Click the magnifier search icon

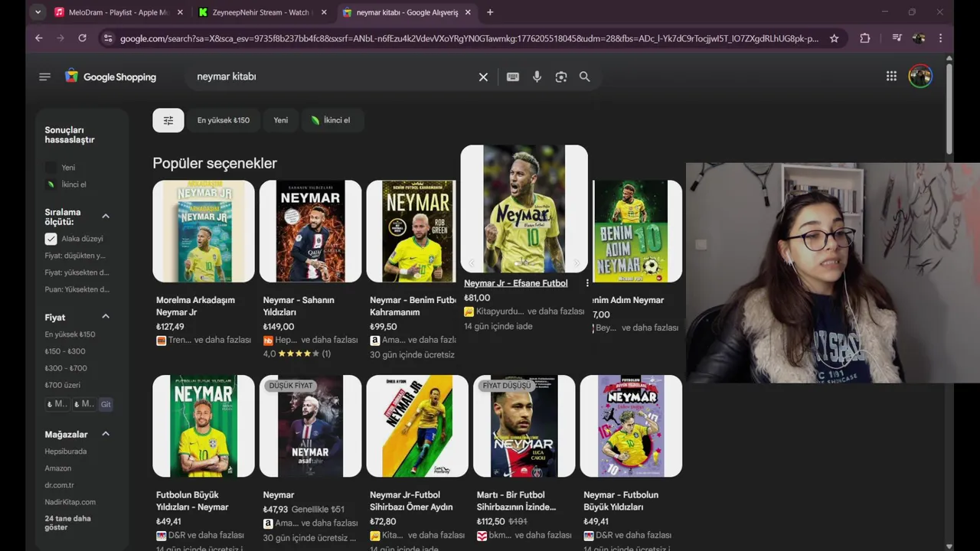585,77
